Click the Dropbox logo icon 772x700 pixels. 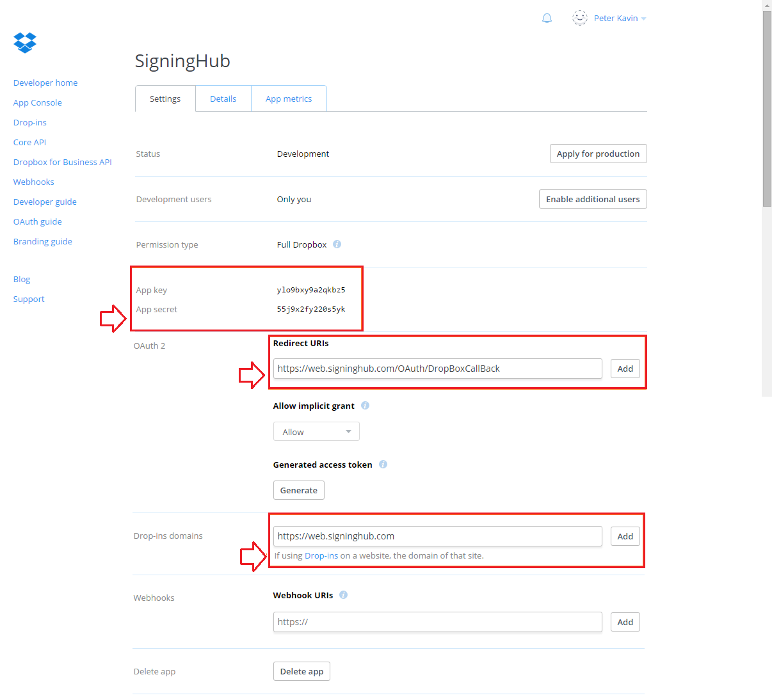tap(25, 43)
